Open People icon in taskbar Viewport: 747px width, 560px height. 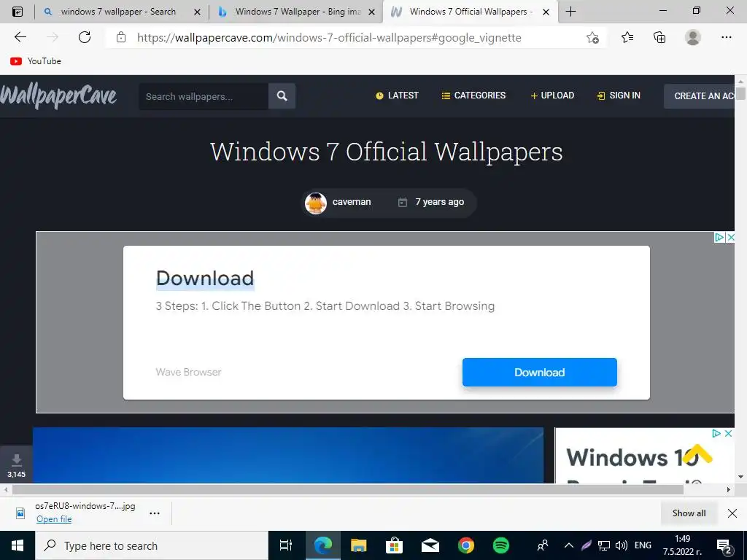(543, 545)
